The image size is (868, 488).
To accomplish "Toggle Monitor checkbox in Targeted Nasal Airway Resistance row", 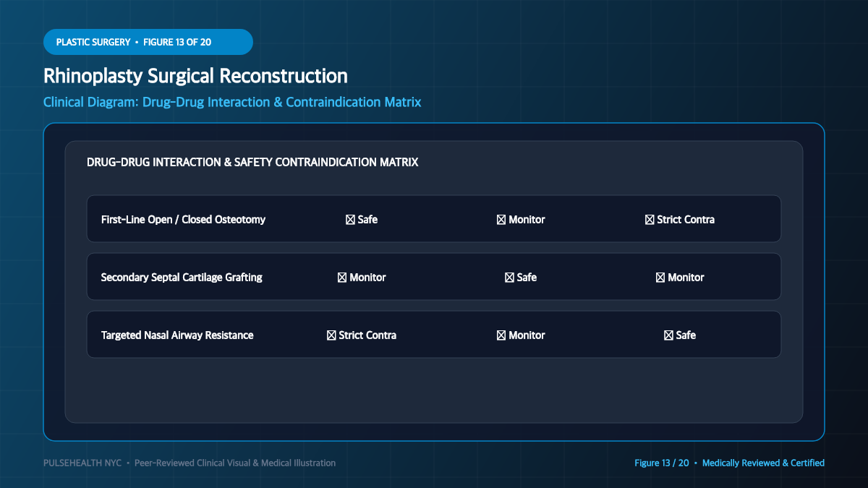I will pyautogui.click(x=501, y=335).
